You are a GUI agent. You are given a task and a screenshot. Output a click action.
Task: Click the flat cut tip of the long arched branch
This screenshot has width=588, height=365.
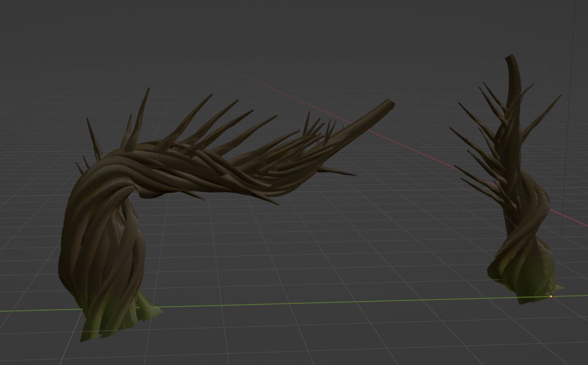390,104
